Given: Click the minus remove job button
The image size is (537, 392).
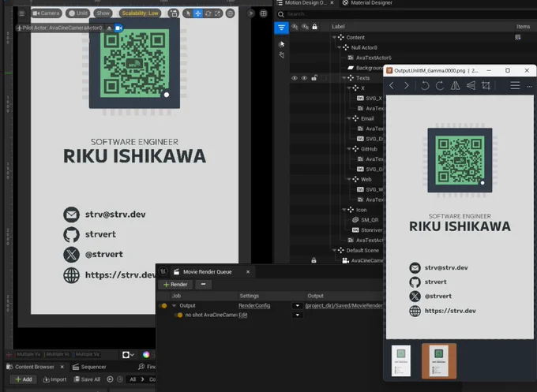Looking at the screenshot, I should tap(204, 285).
